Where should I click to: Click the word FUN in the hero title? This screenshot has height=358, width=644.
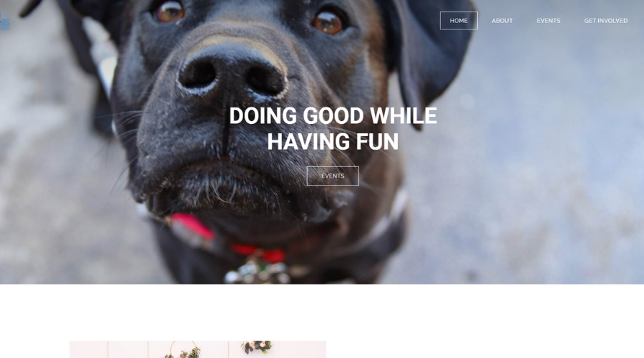[x=377, y=141]
